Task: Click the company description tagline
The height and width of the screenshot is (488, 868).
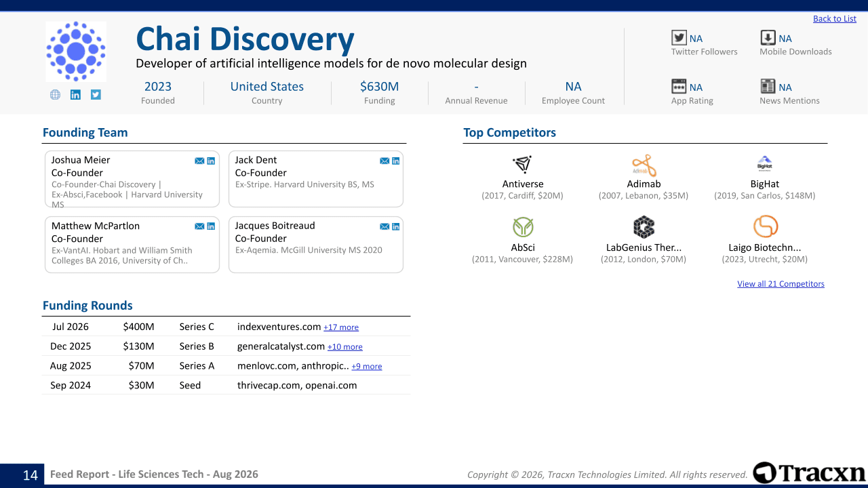Action: click(331, 64)
